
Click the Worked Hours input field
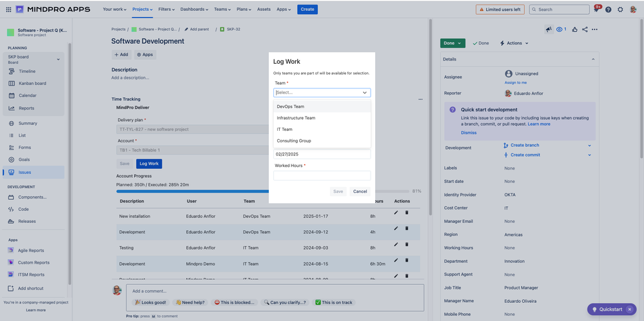pos(322,176)
